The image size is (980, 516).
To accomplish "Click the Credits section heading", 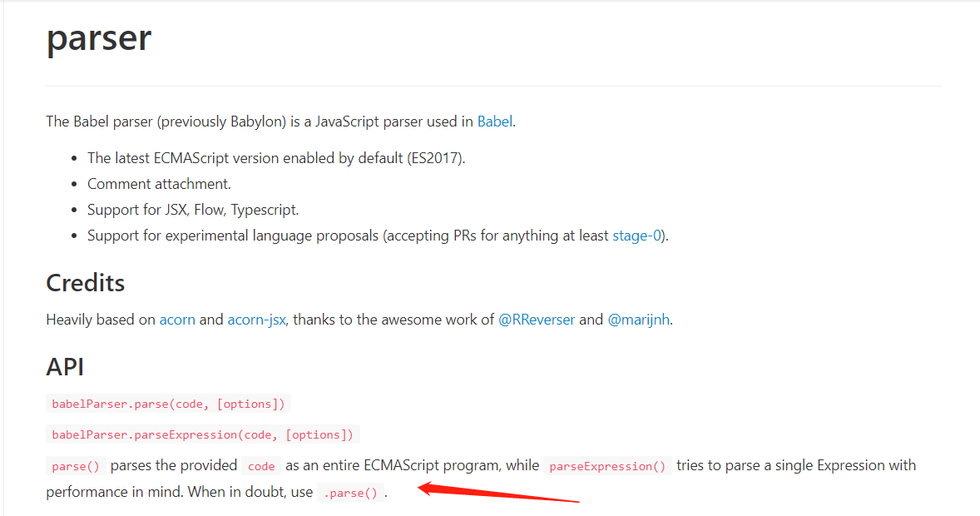I will pos(86,283).
